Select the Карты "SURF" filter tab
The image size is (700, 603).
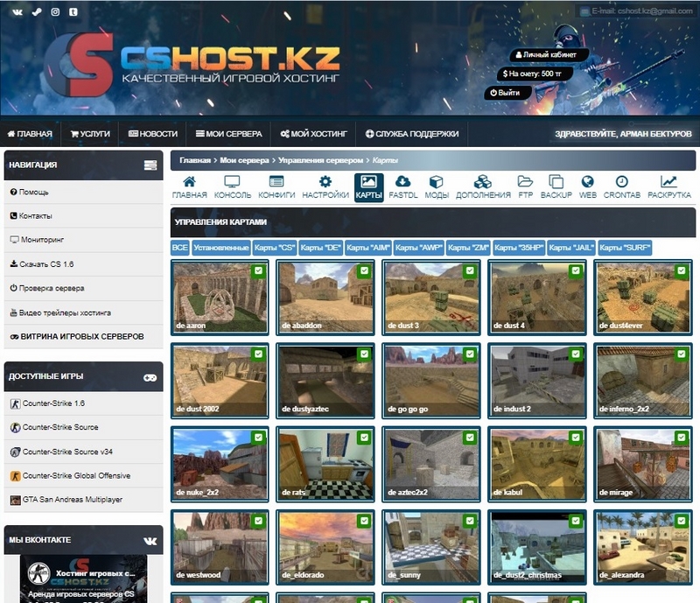[x=625, y=248]
